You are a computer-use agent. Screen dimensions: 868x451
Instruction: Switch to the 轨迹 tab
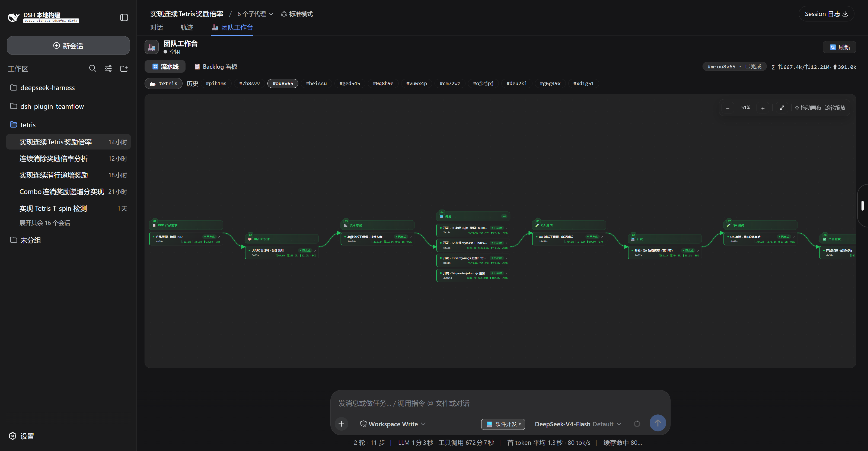tap(187, 27)
